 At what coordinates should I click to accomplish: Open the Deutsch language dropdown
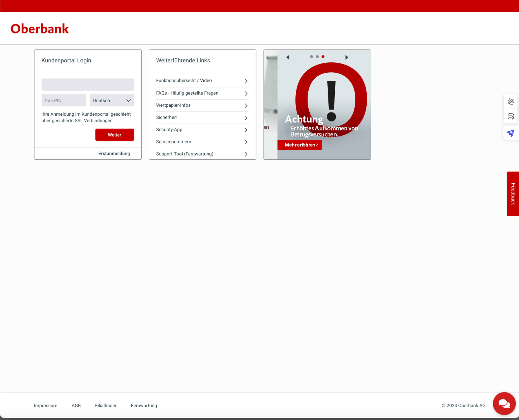point(112,100)
